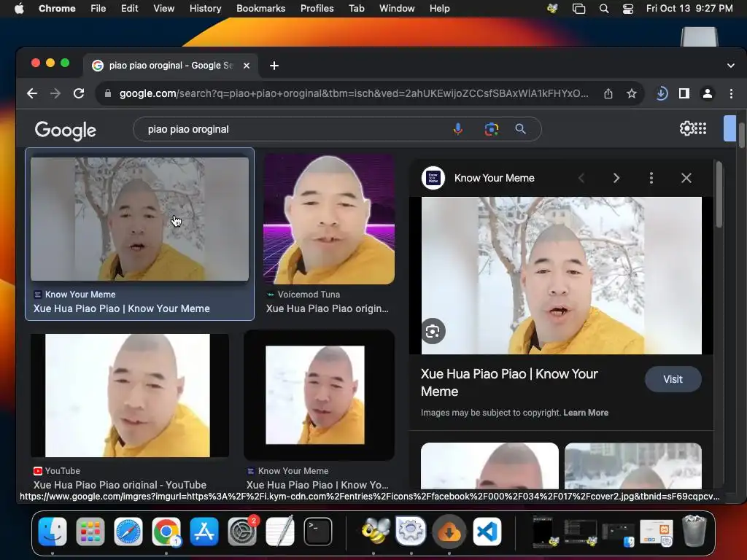Click the Chrome forward arrow

coord(55,93)
